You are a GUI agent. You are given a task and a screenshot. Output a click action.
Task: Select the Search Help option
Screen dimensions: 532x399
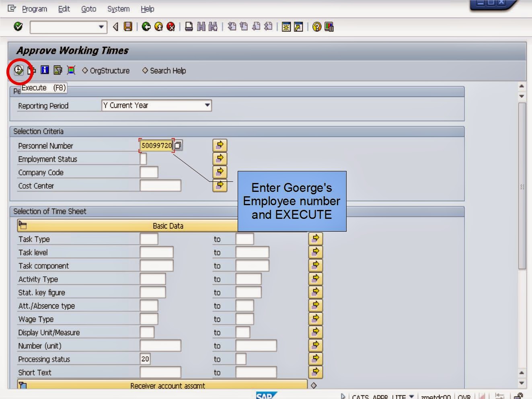pos(164,70)
